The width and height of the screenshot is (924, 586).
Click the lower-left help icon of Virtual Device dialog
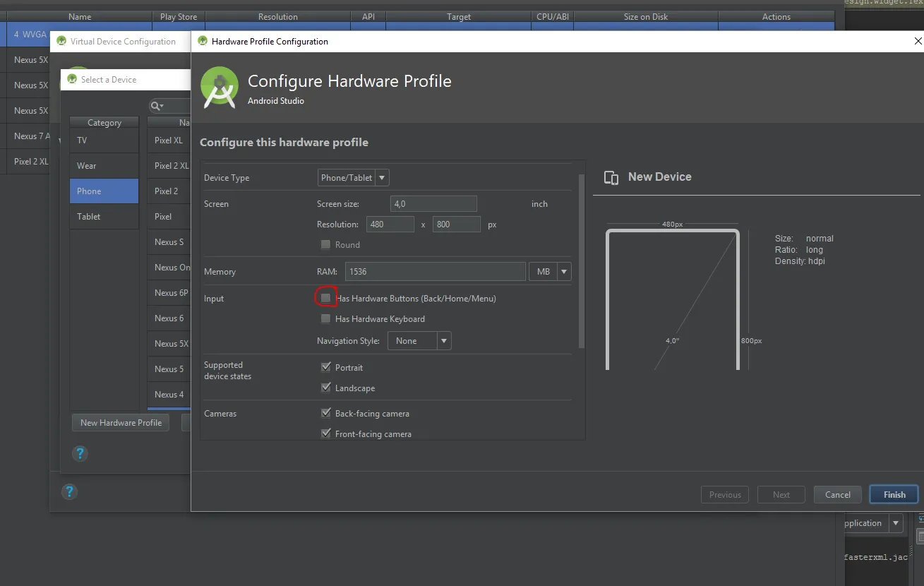[x=68, y=492]
